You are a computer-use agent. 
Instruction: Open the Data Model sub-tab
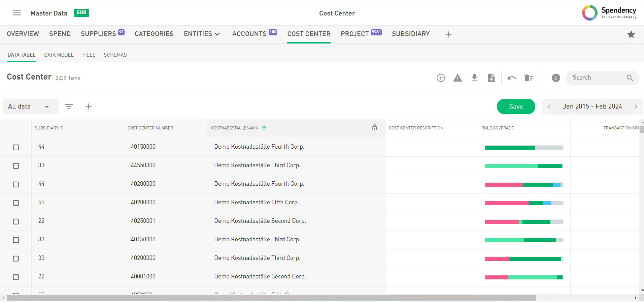click(x=59, y=55)
